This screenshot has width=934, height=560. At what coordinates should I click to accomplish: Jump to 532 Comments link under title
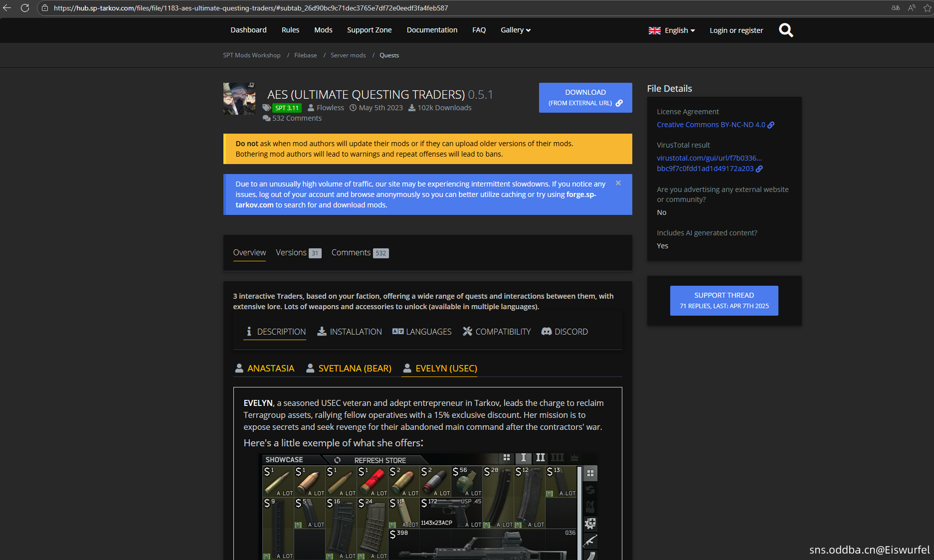(297, 118)
